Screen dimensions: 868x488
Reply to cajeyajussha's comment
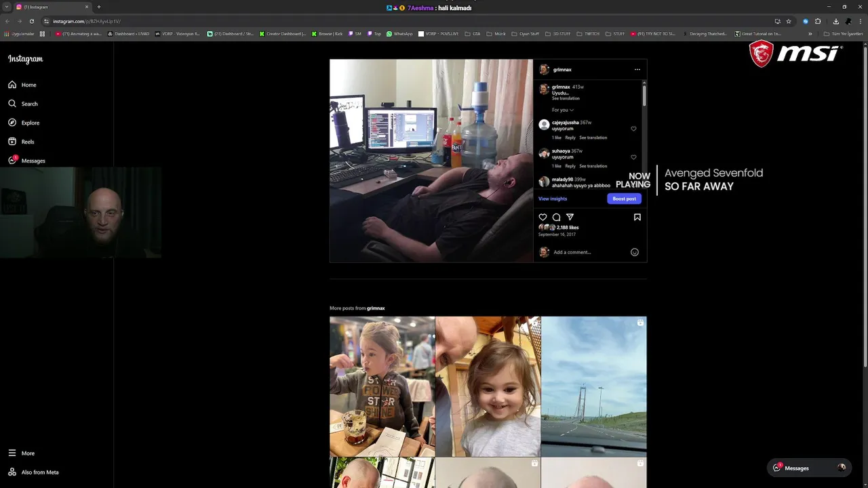570,138
